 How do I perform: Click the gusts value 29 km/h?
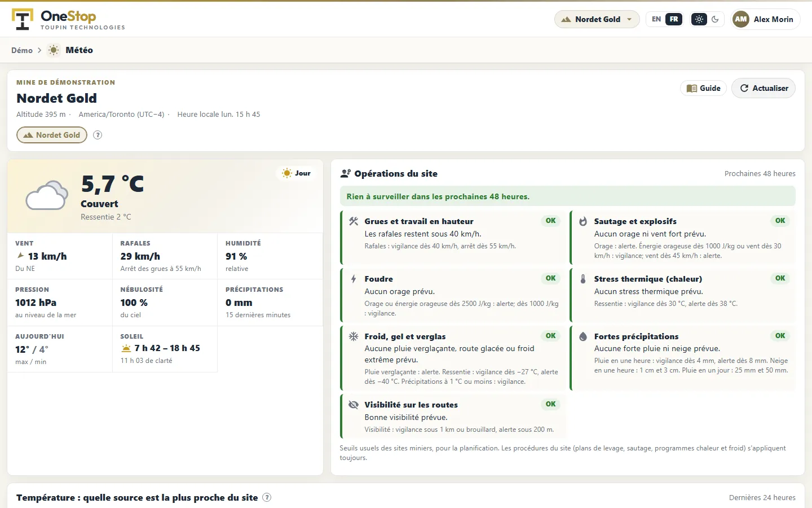[140, 256]
